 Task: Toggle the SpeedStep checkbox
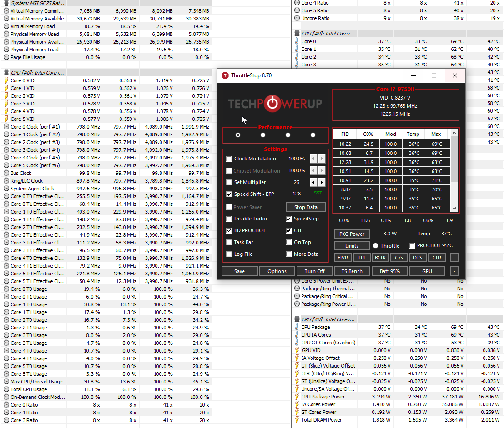pos(289,219)
